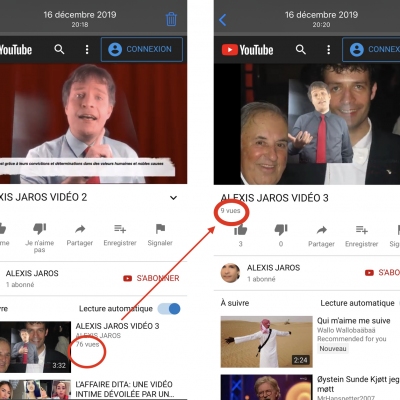Open ALEXIS JAROS VIDÉO 3 suggestion title

[x=117, y=326]
